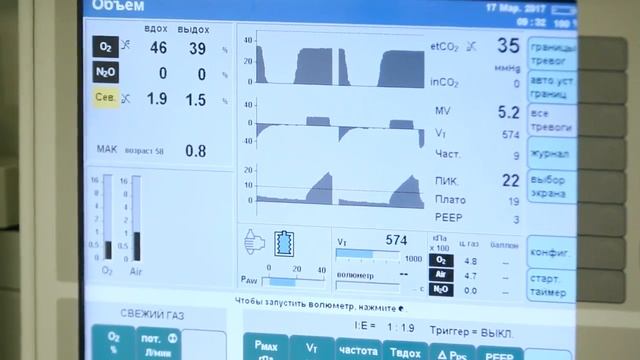640x360 pixels.
Task: Tap the etCO2 value 35
Action: coord(508,46)
